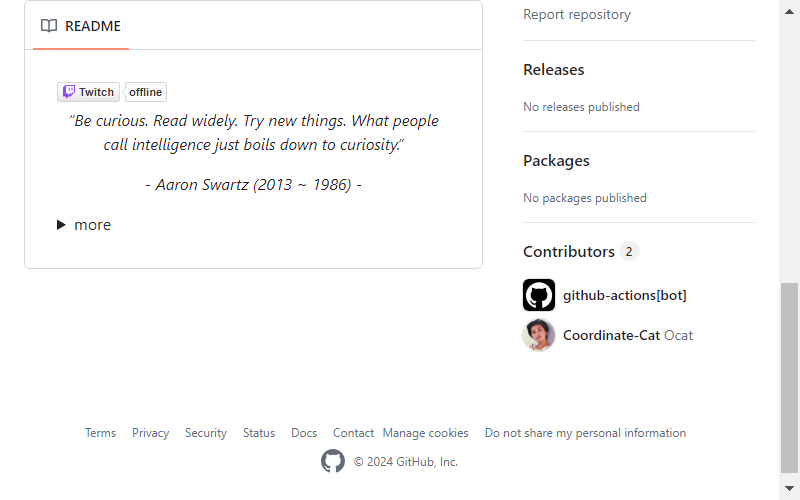Open the Coordinate-Cat contributor name link
The image size is (800, 500).
(x=611, y=335)
